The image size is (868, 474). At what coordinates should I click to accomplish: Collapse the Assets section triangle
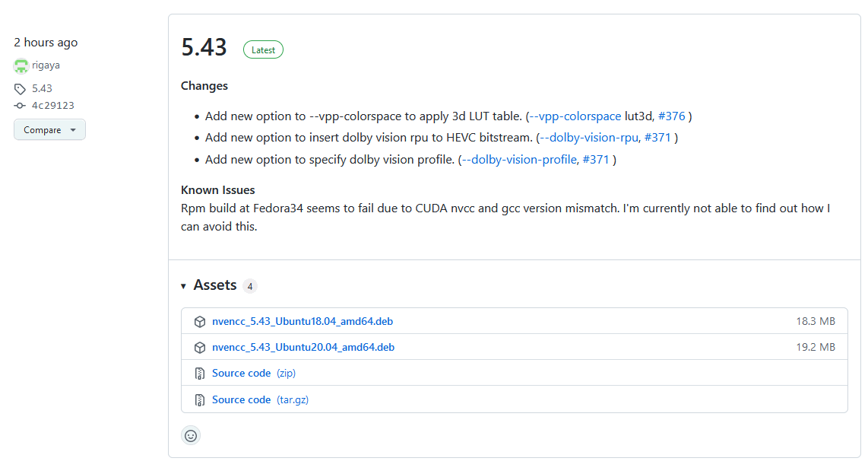click(183, 286)
